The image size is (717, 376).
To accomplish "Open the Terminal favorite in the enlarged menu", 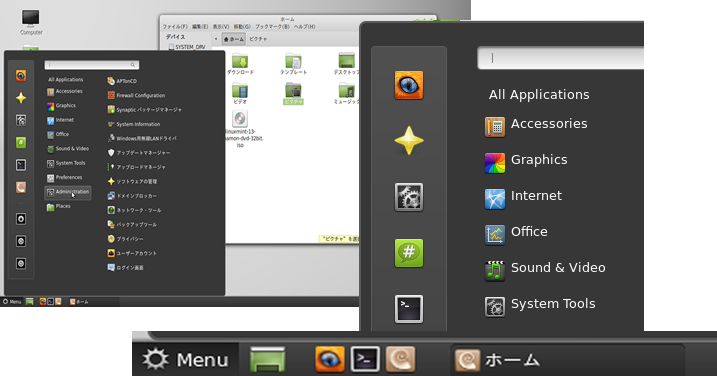I will (409, 309).
